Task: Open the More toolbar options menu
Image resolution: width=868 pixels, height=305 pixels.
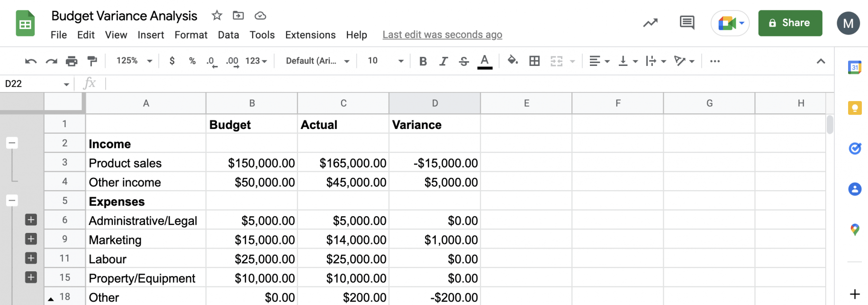Action: point(715,61)
